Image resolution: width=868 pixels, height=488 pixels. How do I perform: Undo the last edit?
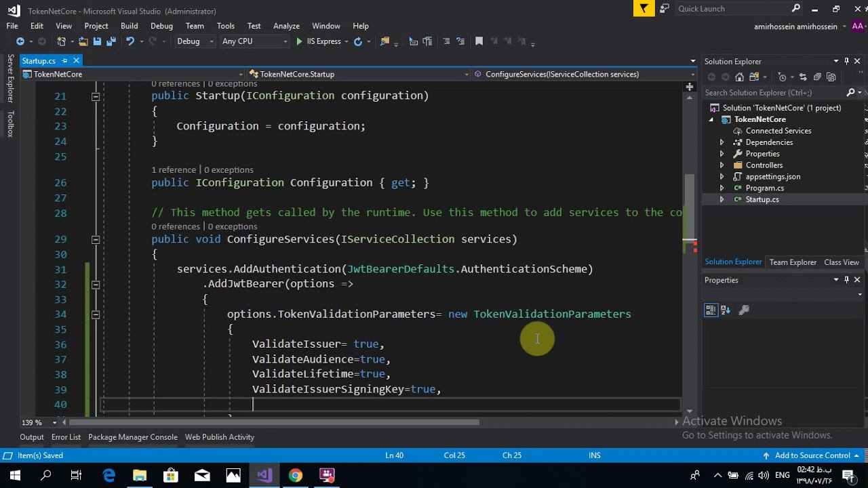coord(130,41)
